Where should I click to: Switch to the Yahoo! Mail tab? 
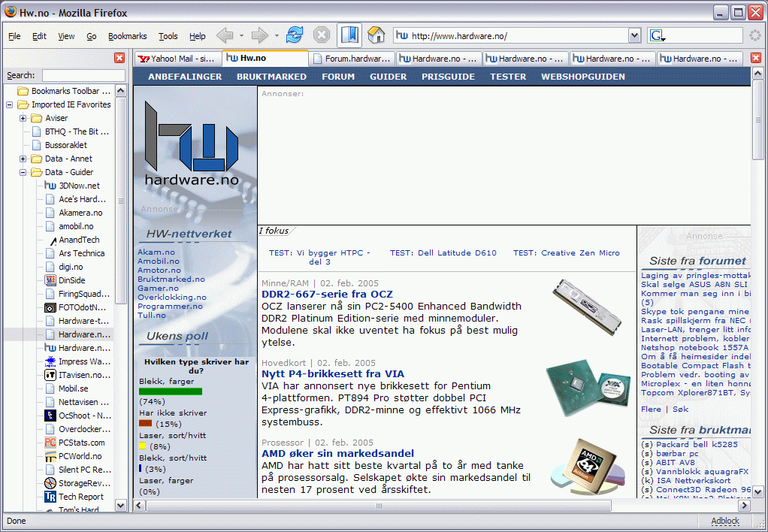click(x=177, y=59)
